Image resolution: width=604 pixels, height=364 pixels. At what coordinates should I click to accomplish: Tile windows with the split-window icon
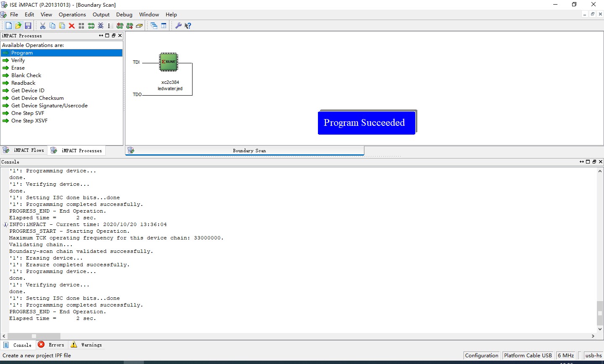164,26
